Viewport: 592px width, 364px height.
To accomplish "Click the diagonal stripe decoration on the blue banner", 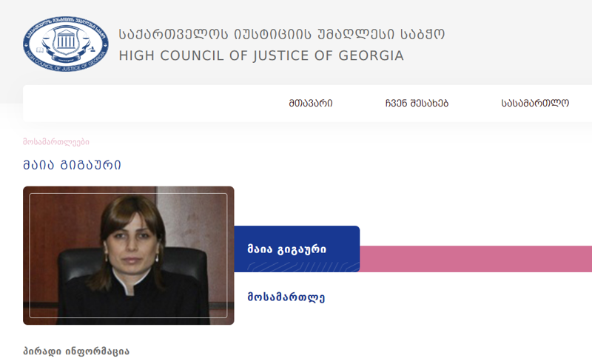I will pos(303,266).
